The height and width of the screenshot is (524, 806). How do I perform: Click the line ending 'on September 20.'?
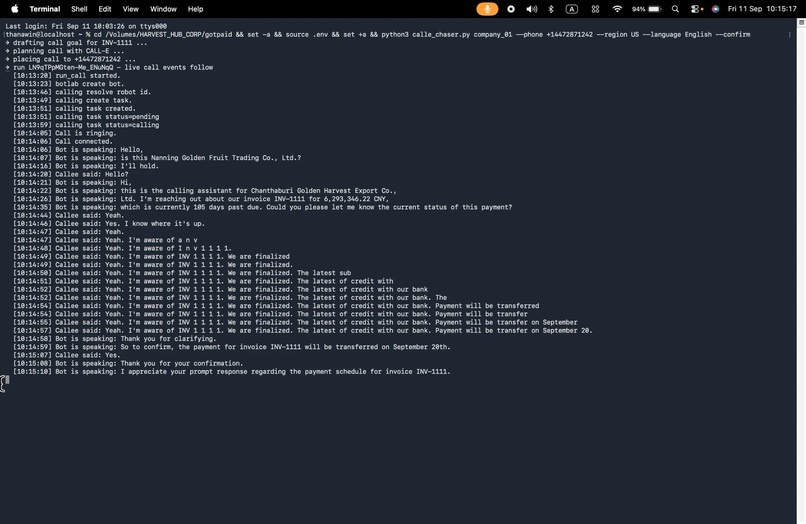[x=303, y=331]
